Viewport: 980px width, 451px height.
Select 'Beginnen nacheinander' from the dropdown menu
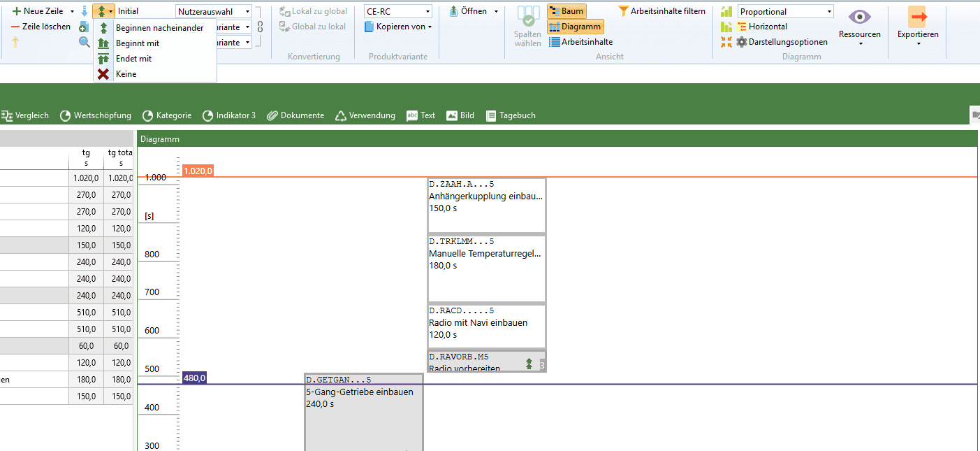(159, 28)
